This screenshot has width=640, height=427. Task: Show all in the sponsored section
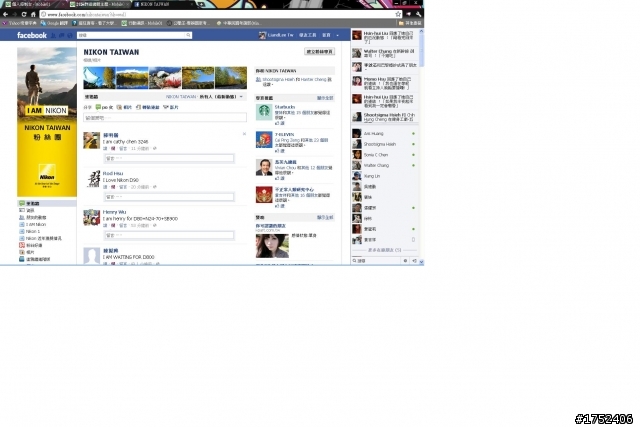pos(325,218)
